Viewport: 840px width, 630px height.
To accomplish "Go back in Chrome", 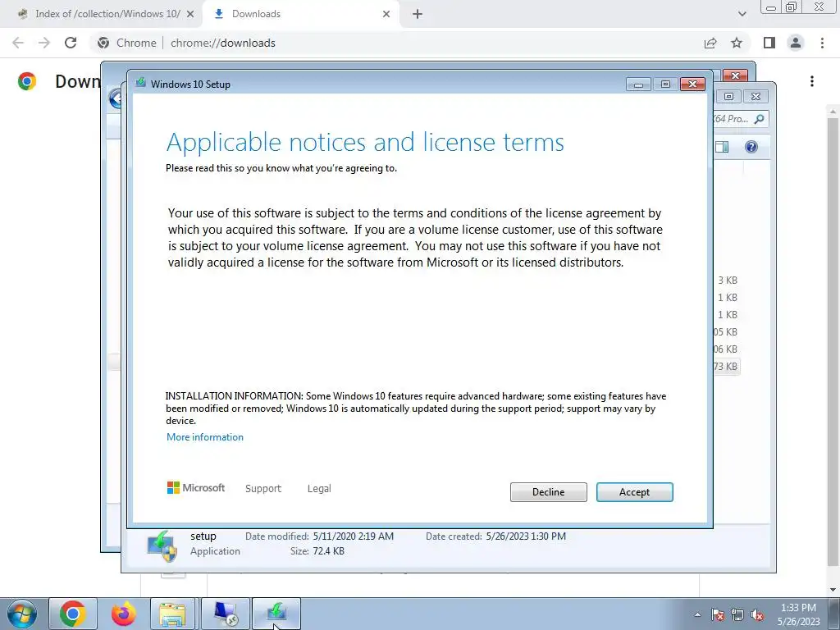I will point(18,43).
